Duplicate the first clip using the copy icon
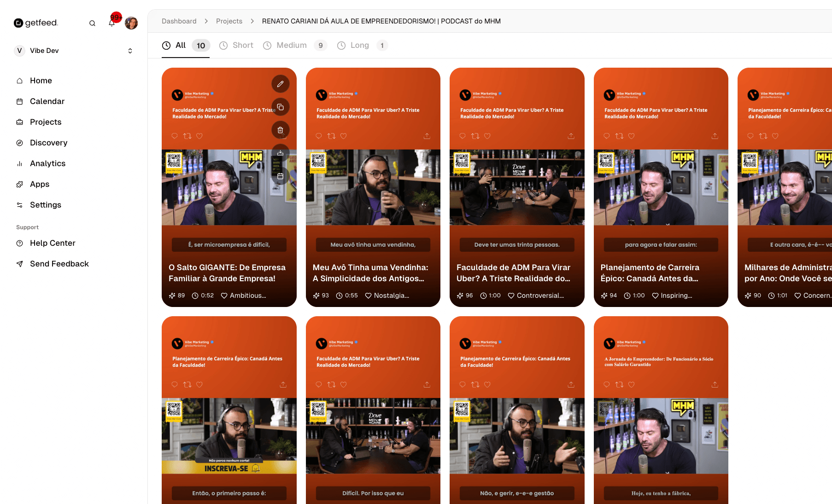The image size is (832, 504). click(281, 107)
